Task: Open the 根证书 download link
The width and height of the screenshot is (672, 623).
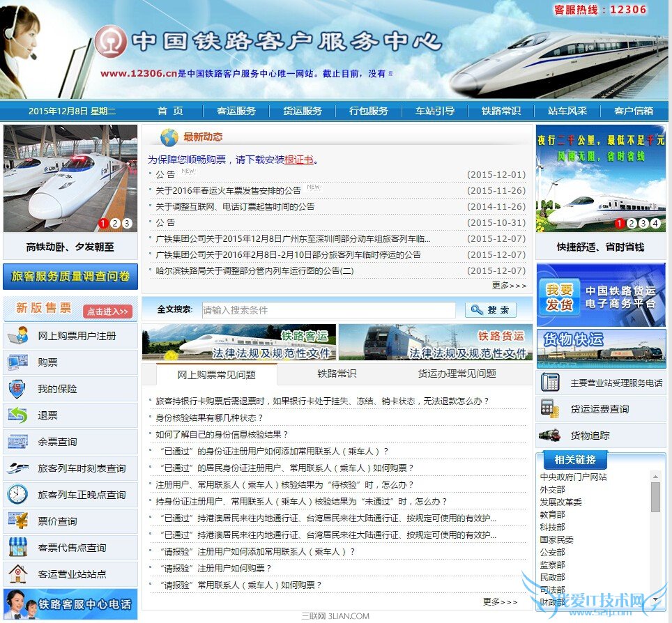Action: 299,159
